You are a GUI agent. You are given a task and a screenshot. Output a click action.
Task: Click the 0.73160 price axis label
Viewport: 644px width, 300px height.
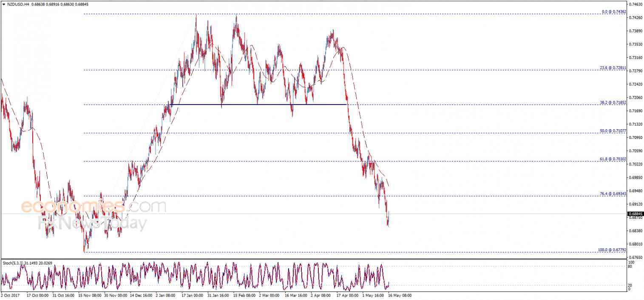click(x=635, y=57)
